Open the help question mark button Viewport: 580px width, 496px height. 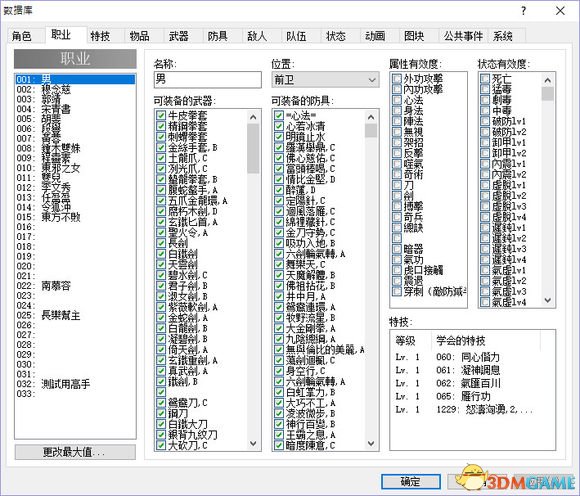point(523,11)
